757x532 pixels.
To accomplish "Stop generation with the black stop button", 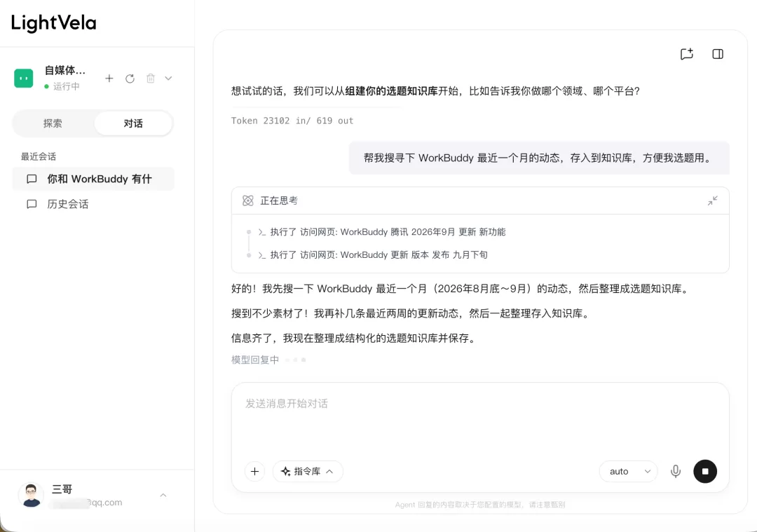I will click(705, 472).
